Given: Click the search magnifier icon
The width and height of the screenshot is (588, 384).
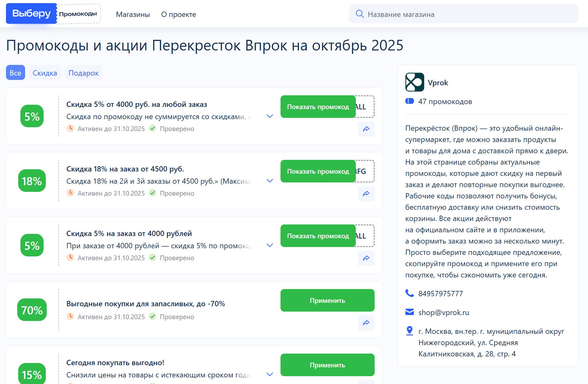Looking at the screenshot, I should pos(360,14).
